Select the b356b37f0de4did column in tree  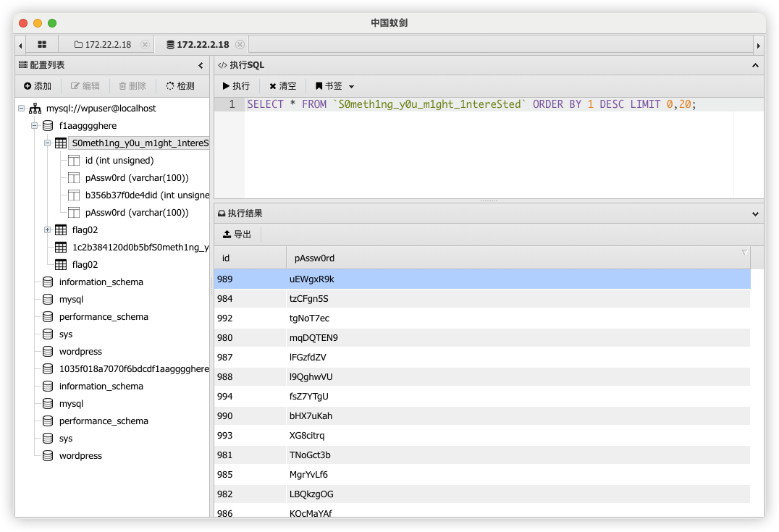pos(147,195)
